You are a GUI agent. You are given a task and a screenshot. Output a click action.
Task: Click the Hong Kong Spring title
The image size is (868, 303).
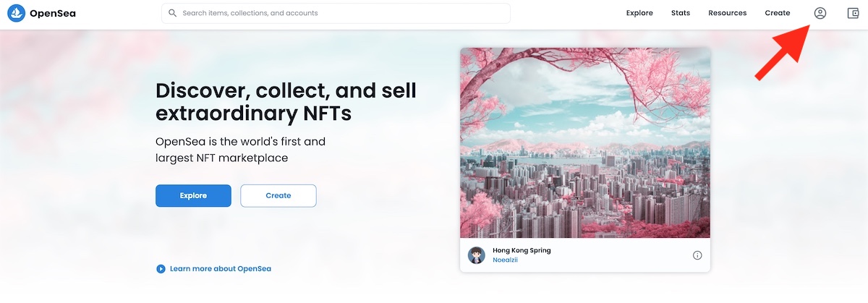tap(522, 250)
